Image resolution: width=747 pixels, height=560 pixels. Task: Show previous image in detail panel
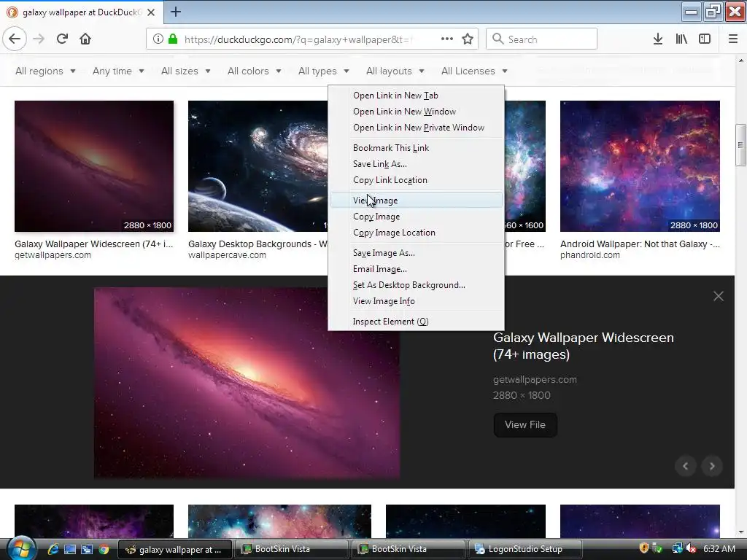click(x=686, y=466)
